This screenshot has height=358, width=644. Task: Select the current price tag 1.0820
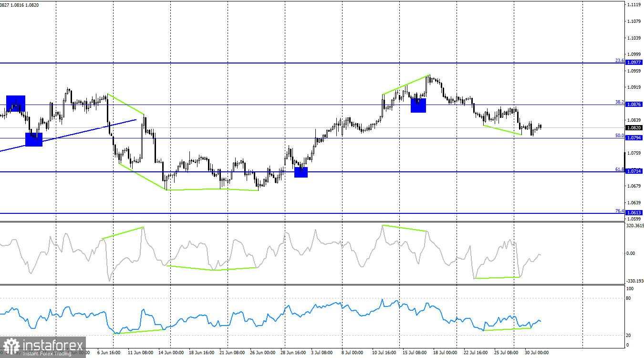[x=634, y=127]
